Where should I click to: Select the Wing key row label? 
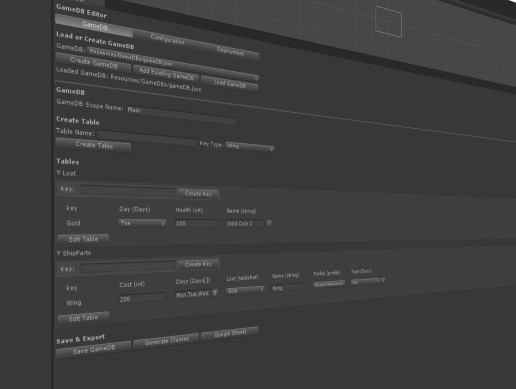74,303
